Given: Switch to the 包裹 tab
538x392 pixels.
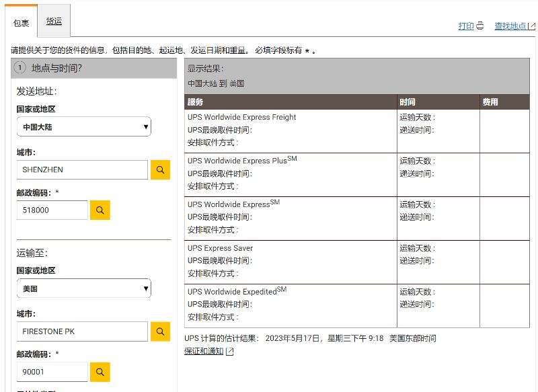Looking at the screenshot, I should point(21,23).
